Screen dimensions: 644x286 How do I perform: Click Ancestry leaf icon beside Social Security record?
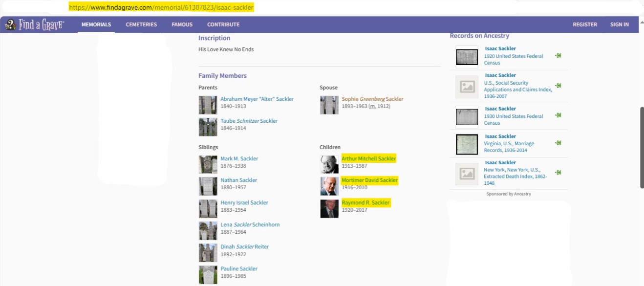558,86
